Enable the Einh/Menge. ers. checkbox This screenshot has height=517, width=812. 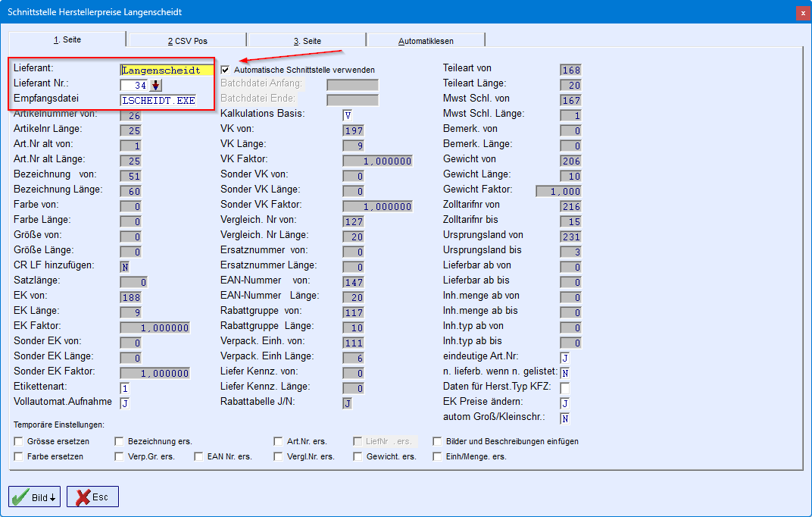[438, 456]
